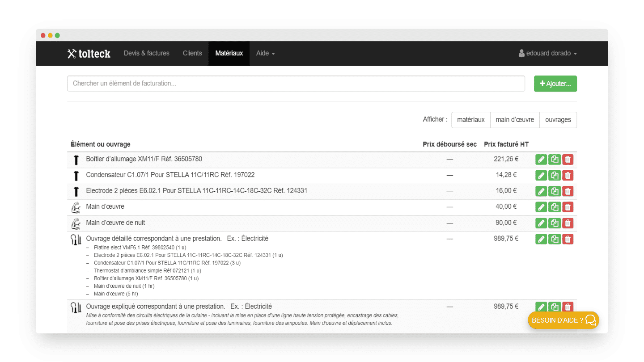The image size is (644, 362).
Task: Click the green Ajouter button
Action: [555, 84]
